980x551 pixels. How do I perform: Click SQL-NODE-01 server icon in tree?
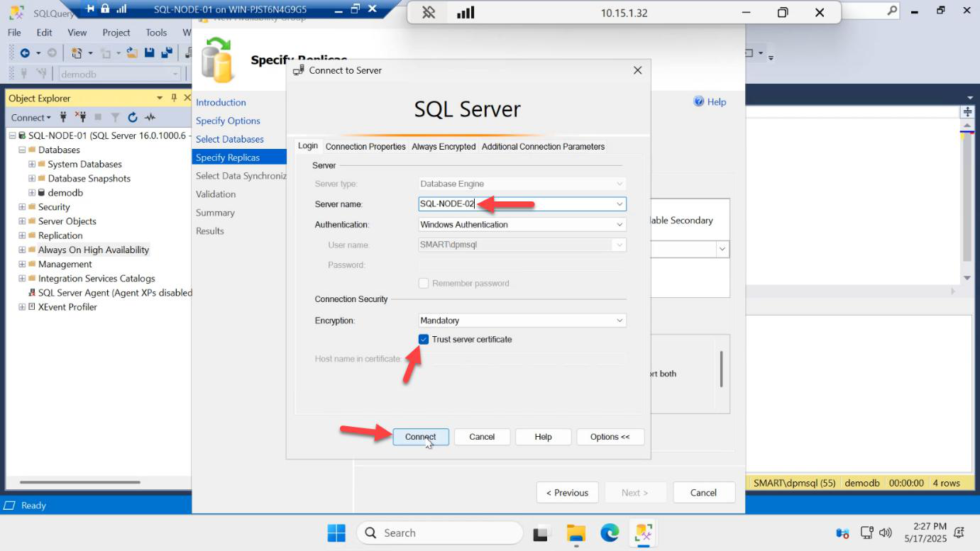(23, 135)
